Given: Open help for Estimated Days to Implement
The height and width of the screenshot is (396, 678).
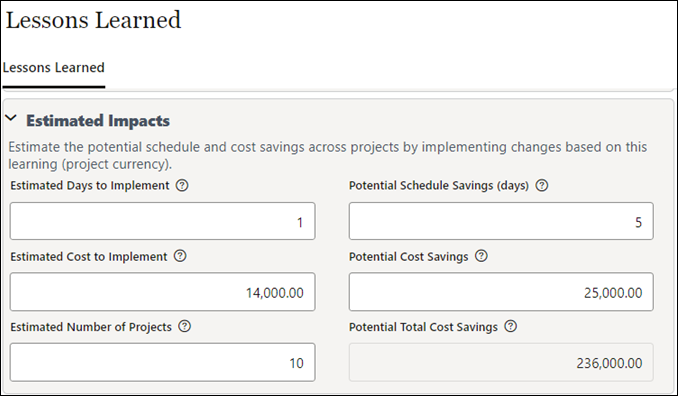Looking at the screenshot, I should [x=182, y=185].
